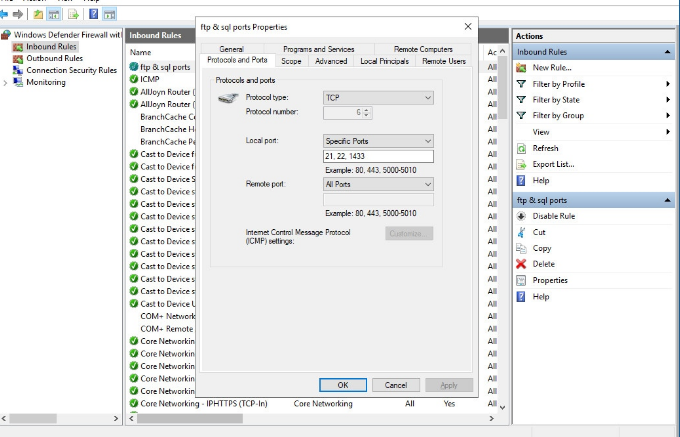Click the Filter by State funnel icon
The width and height of the screenshot is (680, 437).
pyautogui.click(x=521, y=100)
